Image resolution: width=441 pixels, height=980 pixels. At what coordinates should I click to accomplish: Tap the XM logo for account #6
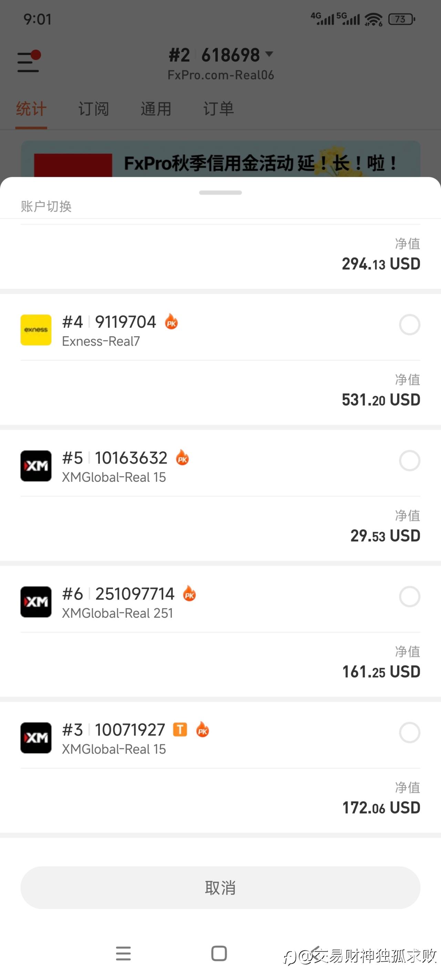pyautogui.click(x=36, y=601)
